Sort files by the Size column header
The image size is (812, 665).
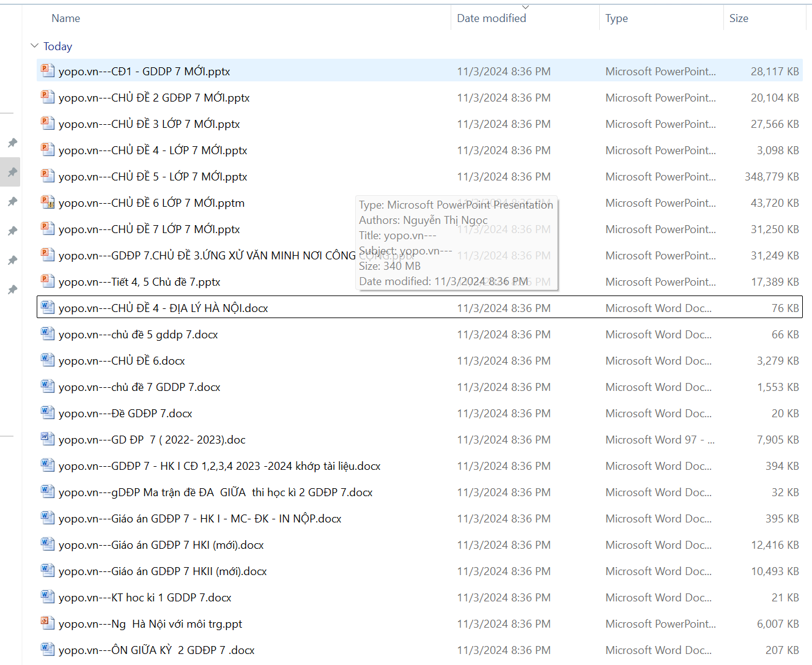[739, 18]
